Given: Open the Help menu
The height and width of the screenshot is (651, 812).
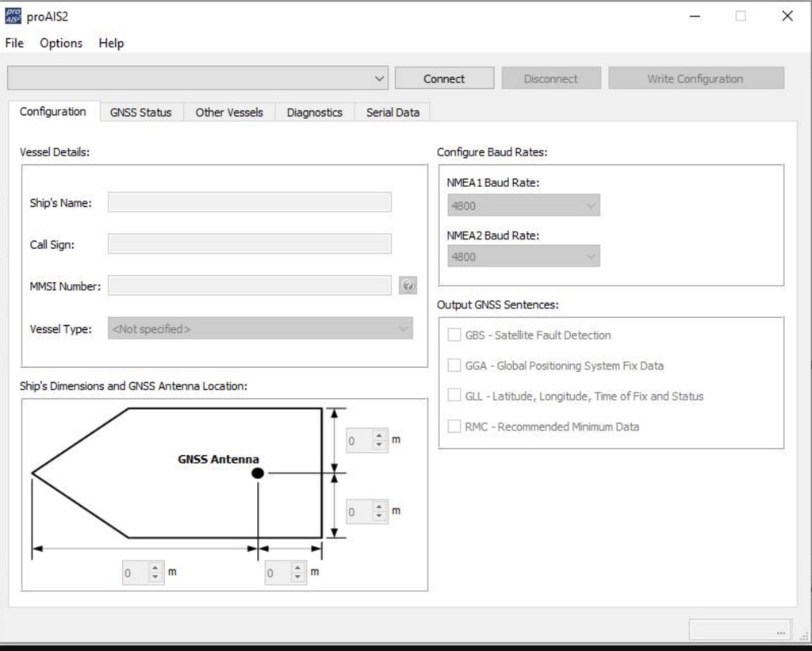Looking at the screenshot, I should coord(111,43).
